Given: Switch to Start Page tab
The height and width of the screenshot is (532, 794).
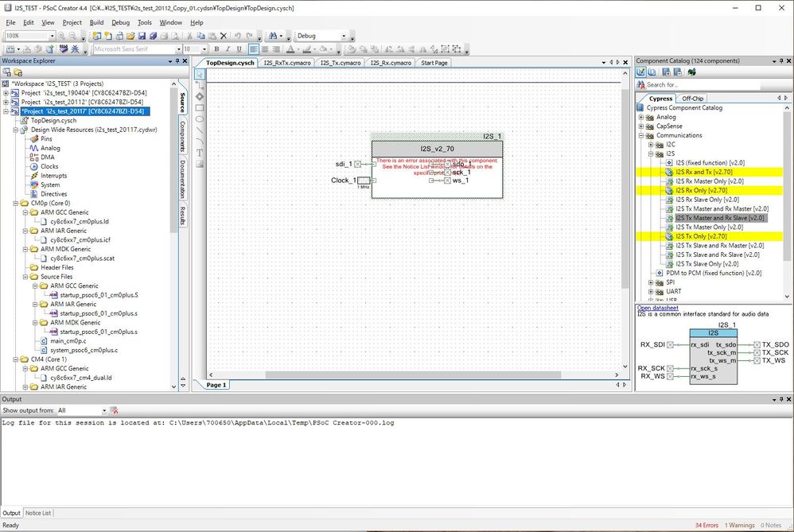Looking at the screenshot, I should pyautogui.click(x=434, y=63).
